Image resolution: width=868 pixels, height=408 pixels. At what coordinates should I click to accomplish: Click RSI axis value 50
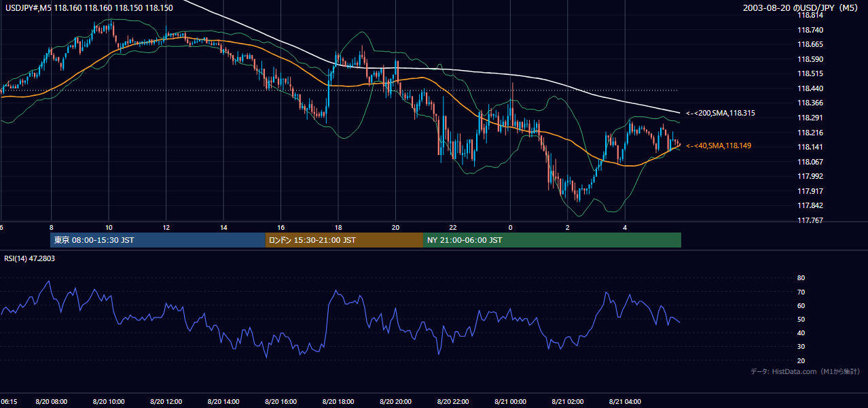click(x=801, y=319)
